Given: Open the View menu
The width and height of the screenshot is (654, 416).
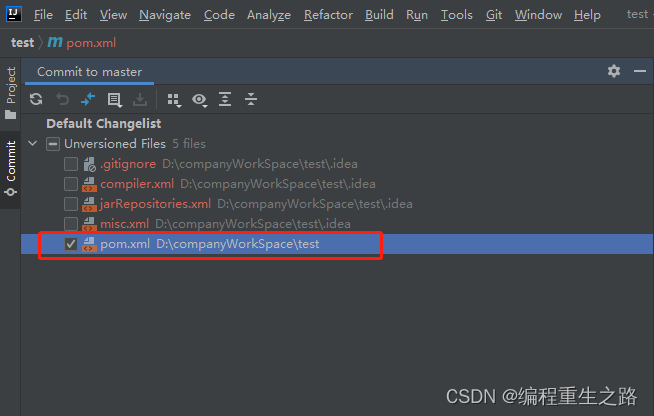Looking at the screenshot, I should 113,15.
